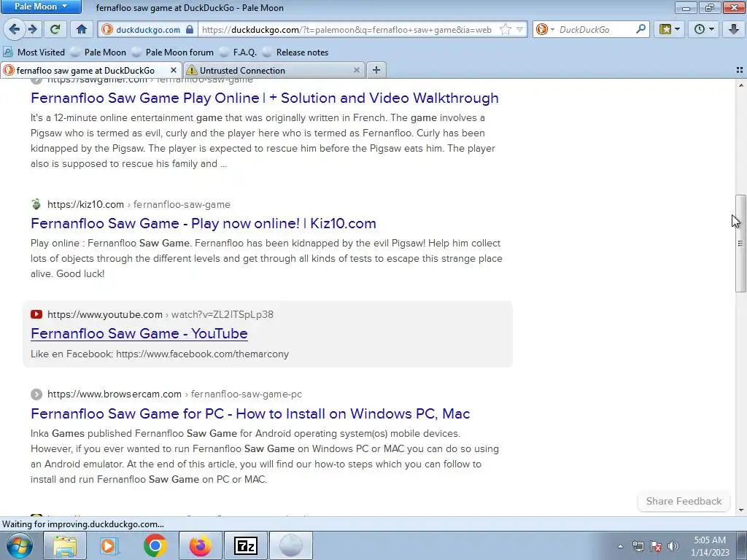Open the browsercam Fernanfloo for PC result
This screenshot has height=560, width=747.
pos(250,413)
